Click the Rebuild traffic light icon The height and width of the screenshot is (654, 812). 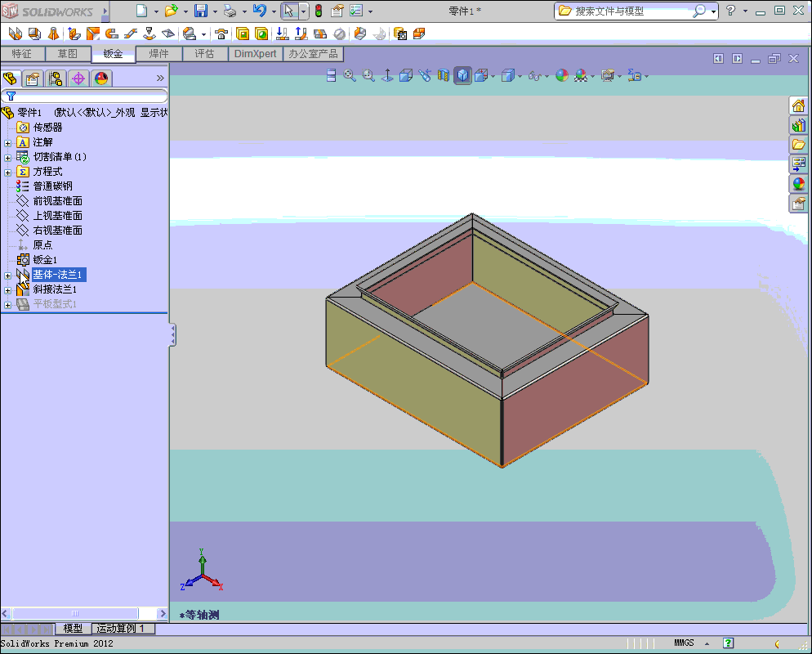319,11
